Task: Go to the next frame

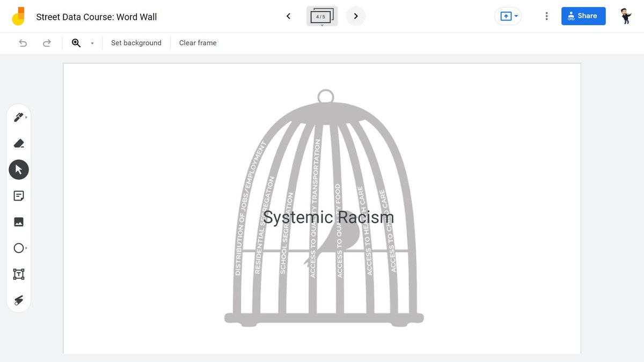Action: tap(356, 16)
